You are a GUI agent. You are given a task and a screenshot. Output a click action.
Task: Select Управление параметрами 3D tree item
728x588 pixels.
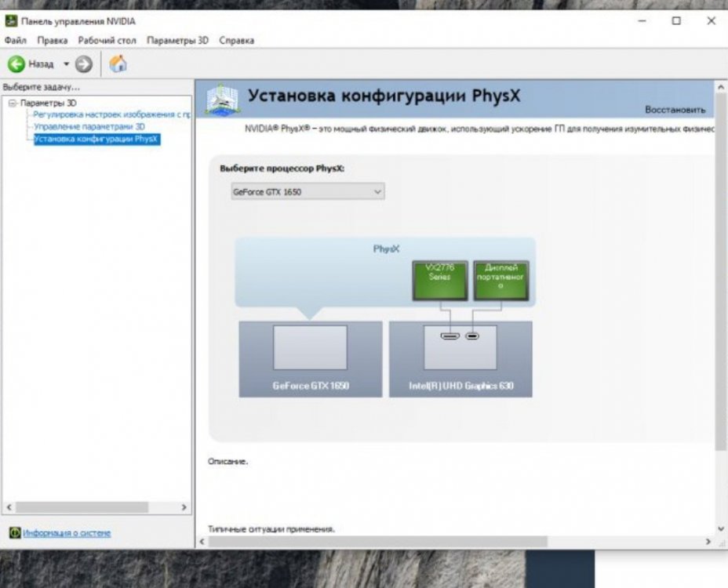89,127
